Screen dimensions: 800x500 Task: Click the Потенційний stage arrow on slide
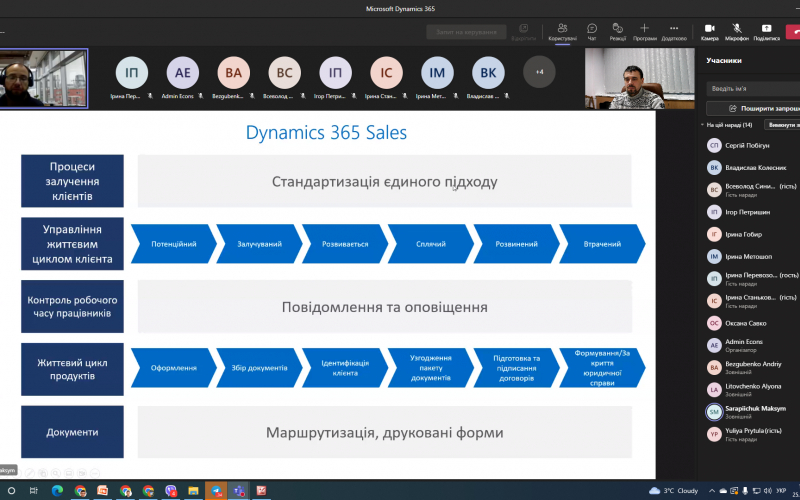coord(173,244)
